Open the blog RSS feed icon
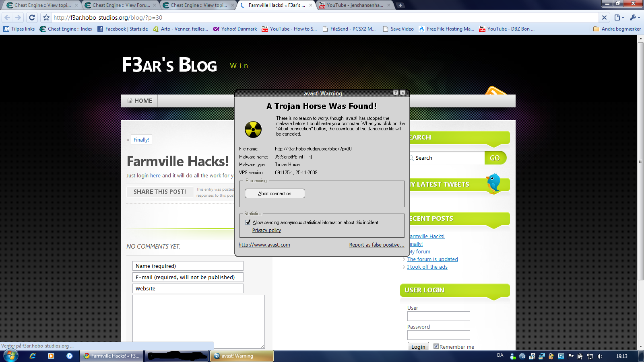 496,91
